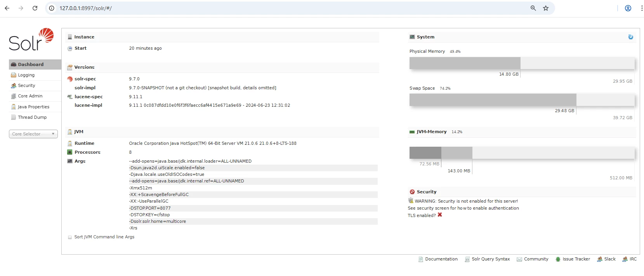Select the lucene-spec version 9.11.1
The height and width of the screenshot is (276, 644).
tap(135, 97)
